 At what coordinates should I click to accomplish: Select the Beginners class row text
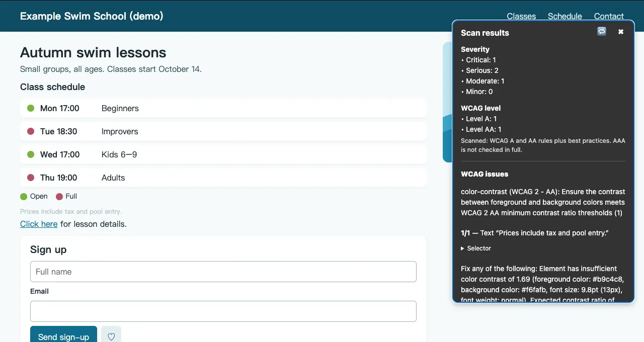[x=120, y=108]
